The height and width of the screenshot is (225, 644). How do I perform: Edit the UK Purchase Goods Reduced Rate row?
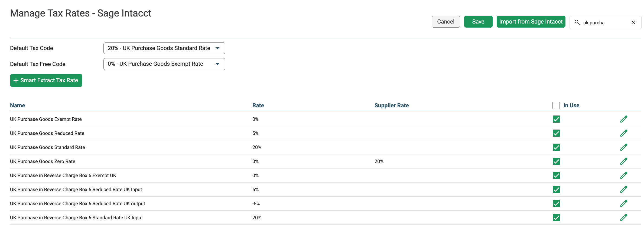[x=624, y=133]
